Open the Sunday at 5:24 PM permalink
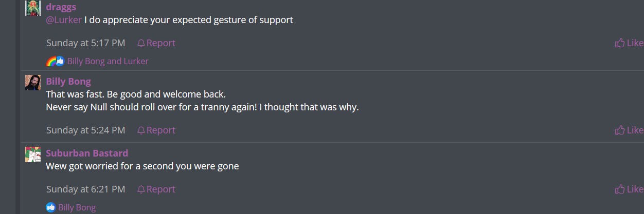The height and width of the screenshot is (214, 644). (85, 130)
